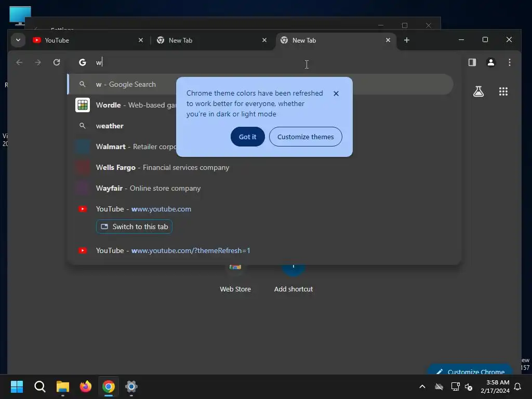Click Chrome icon in taskbar

click(109, 387)
